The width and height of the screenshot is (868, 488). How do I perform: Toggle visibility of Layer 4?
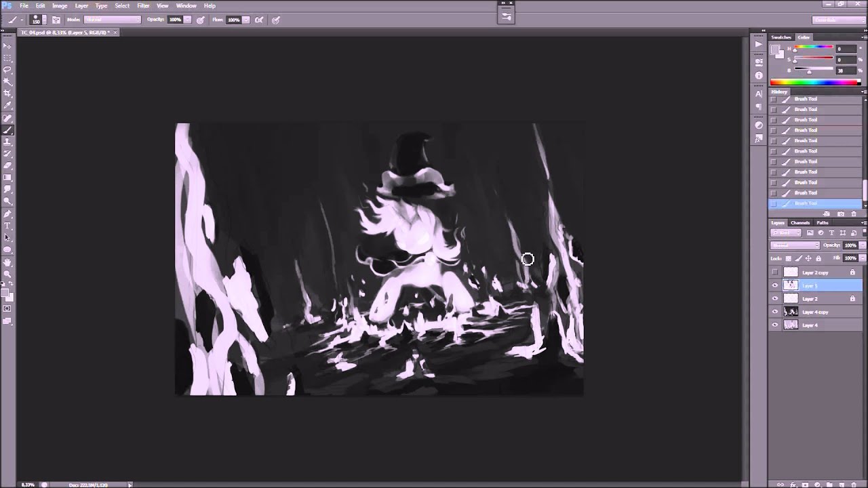(x=775, y=325)
